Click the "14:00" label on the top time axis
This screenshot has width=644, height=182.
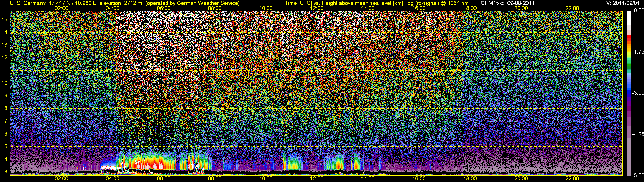[x=368, y=8]
